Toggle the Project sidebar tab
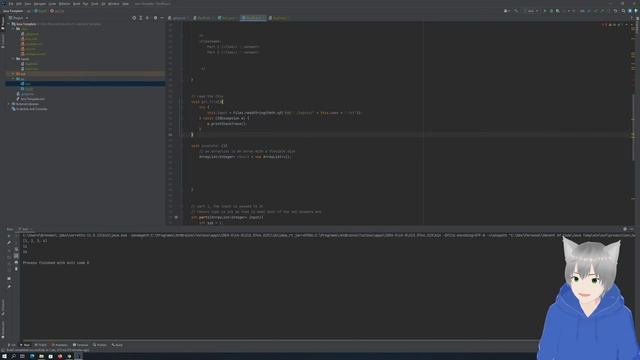 click(x=2, y=24)
